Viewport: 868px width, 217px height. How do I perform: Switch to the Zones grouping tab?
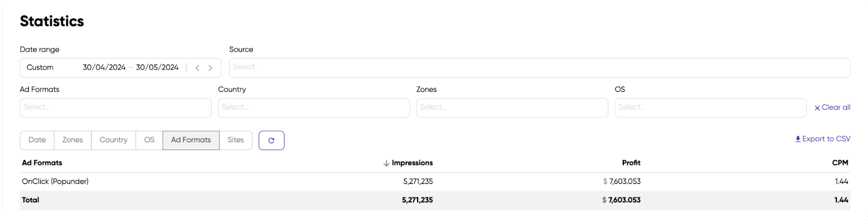coord(73,140)
